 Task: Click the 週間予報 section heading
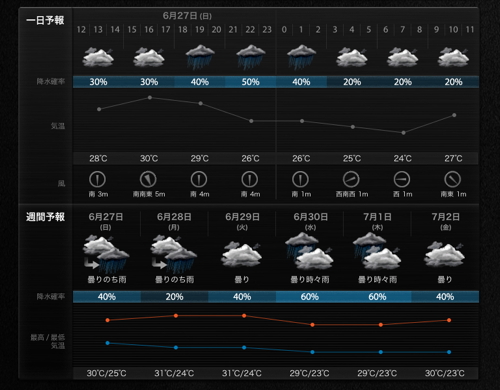point(45,217)
